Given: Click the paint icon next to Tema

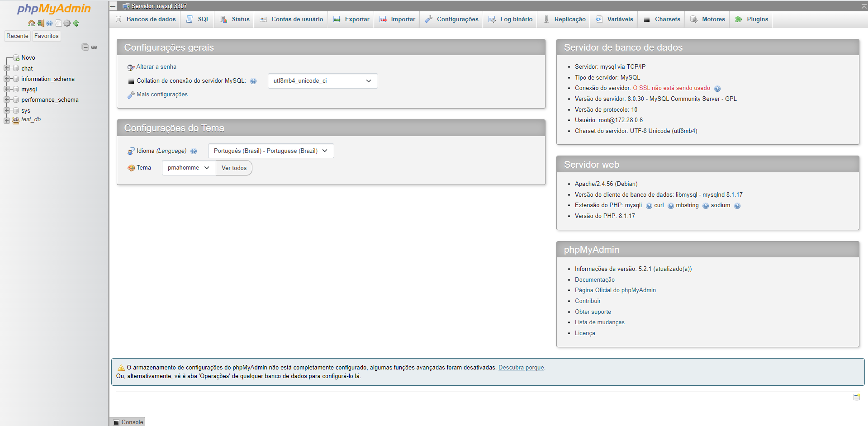Looking at the screenshot, I should point(131,168).
